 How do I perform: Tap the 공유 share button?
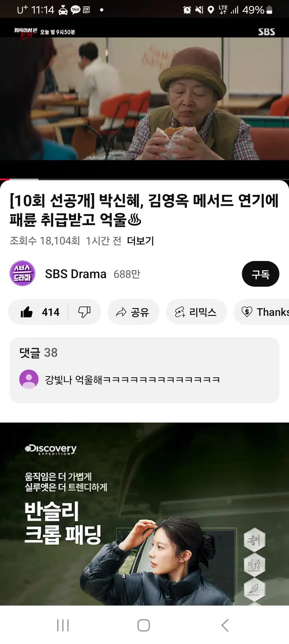pos(133,312)
